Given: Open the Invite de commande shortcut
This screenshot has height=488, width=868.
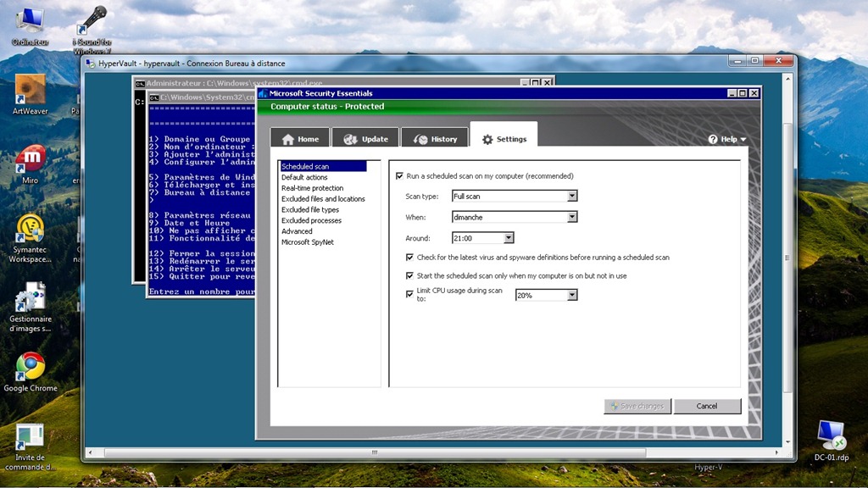Looking at the screenshot, I should pos(30,446).
